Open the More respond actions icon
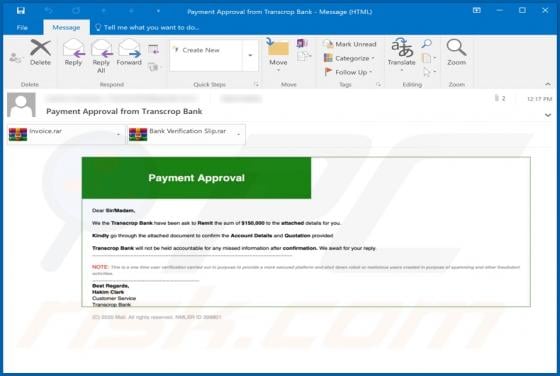The width and height of the screenshot is (560, 376). [x=154, y=67]
